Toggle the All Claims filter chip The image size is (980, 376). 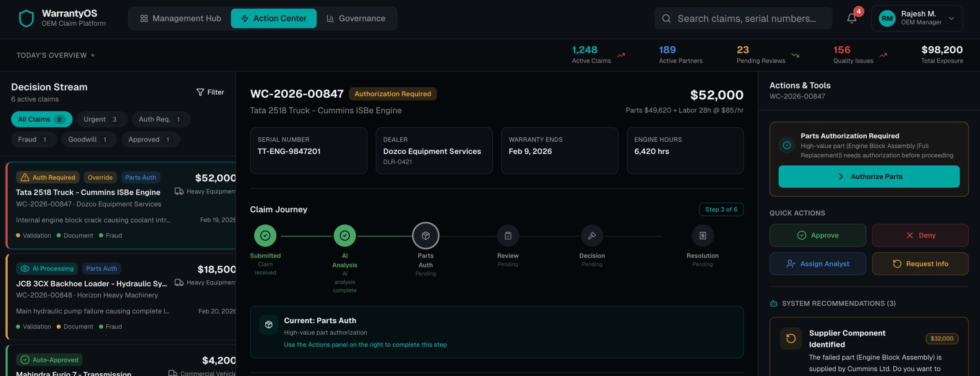(41, 119)
